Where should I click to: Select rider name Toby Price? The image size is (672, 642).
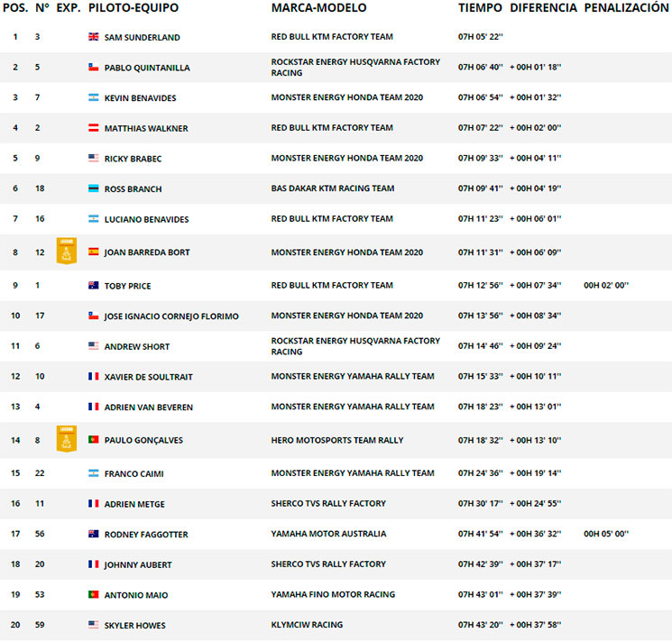(128, 286)
